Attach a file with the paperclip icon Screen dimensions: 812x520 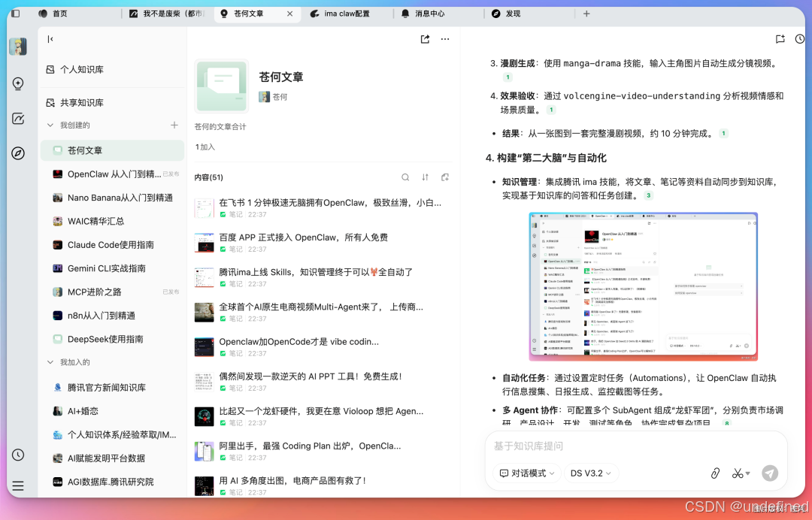(x=715, y=473)
